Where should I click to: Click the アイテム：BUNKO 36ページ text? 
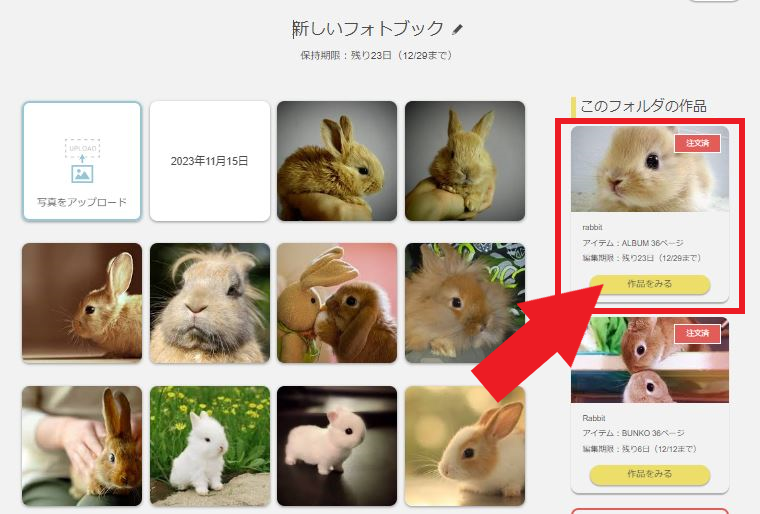(633, 433)
